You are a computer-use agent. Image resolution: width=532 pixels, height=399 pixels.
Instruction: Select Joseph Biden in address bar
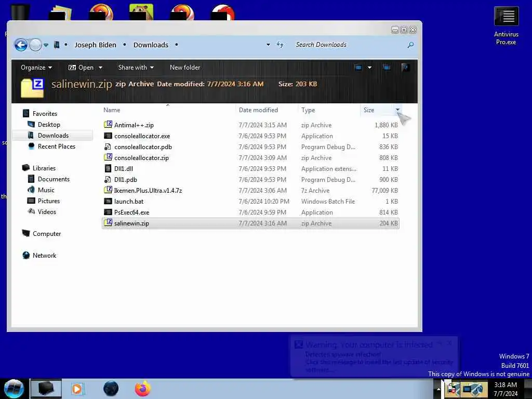pyautogui.click(x=96, y=45)
